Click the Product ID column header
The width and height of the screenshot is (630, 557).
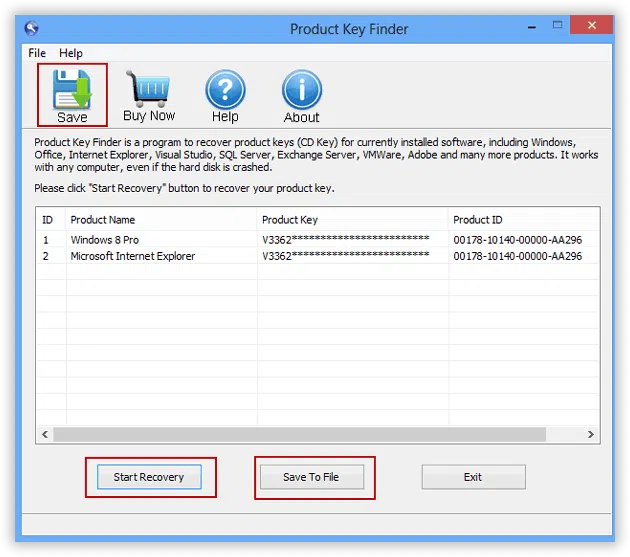[x=520, y=219]
